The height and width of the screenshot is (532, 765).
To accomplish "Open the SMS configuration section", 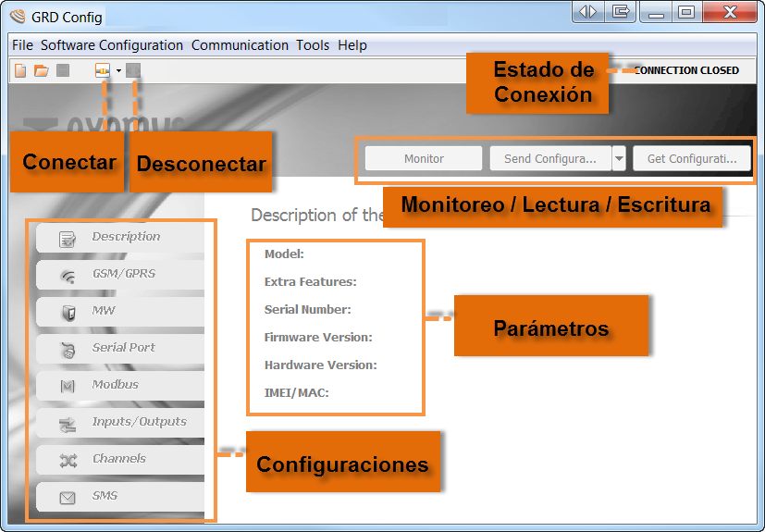I will point(120,496).
